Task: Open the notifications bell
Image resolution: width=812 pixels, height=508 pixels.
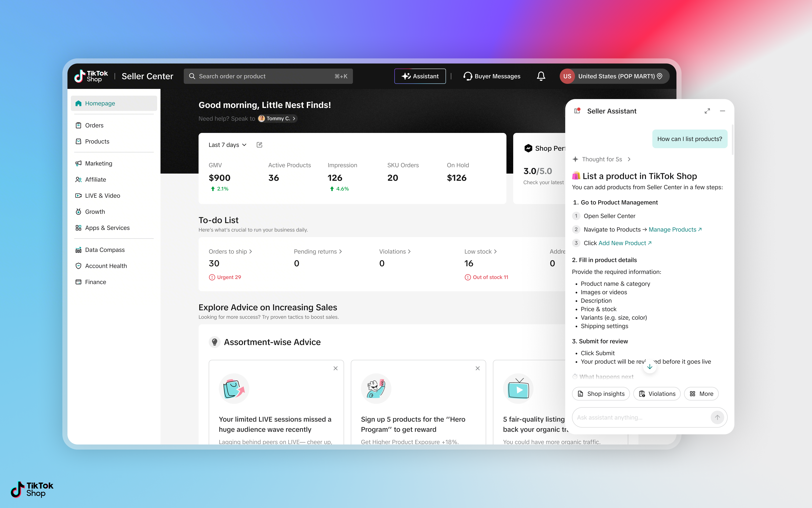Action: [541, 76]
